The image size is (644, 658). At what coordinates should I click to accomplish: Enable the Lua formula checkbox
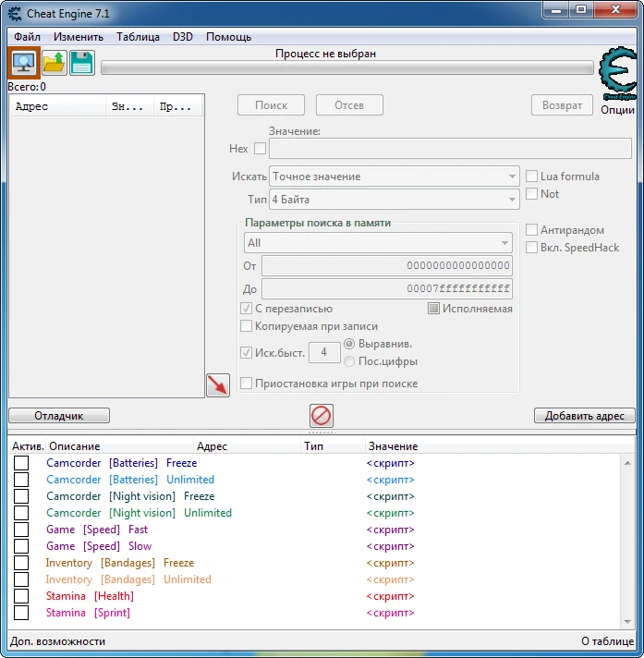(x=531, y=177)
